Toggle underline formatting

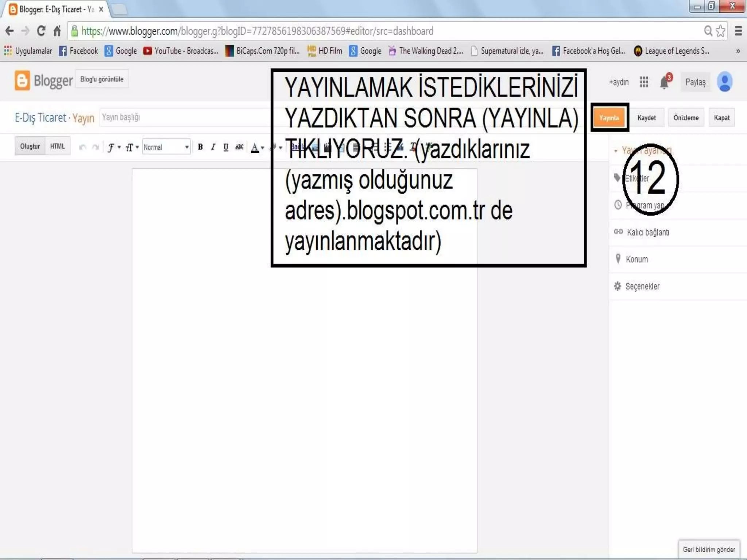pyautogui.click(x=226, y=147)
